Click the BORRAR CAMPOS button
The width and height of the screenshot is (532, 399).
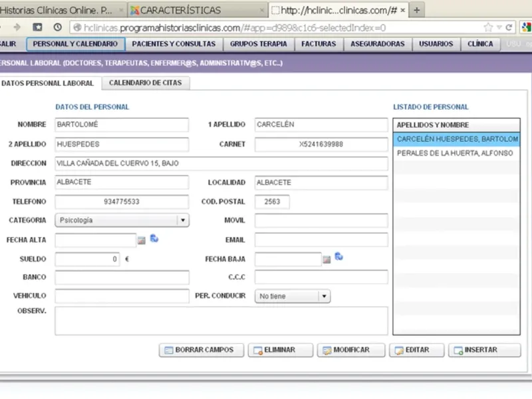(201, 350)
